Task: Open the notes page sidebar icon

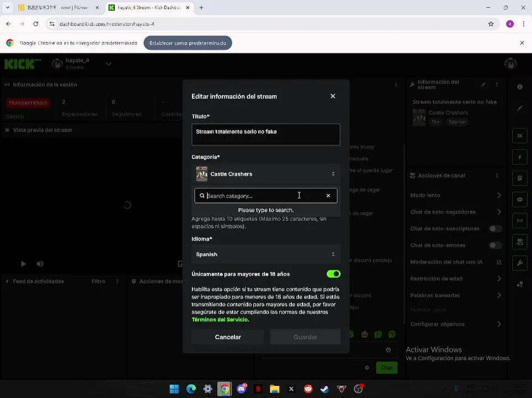Action: (x=519, y=178)
